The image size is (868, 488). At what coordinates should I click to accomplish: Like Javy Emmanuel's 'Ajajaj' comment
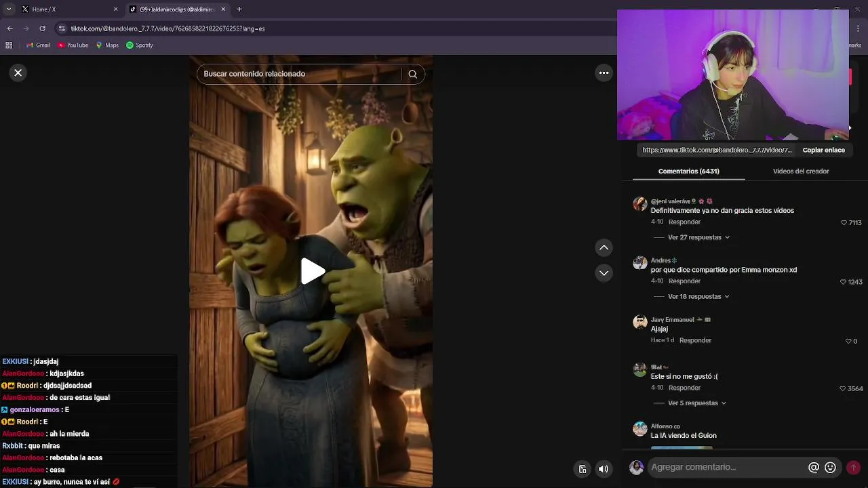click(848, 341)
